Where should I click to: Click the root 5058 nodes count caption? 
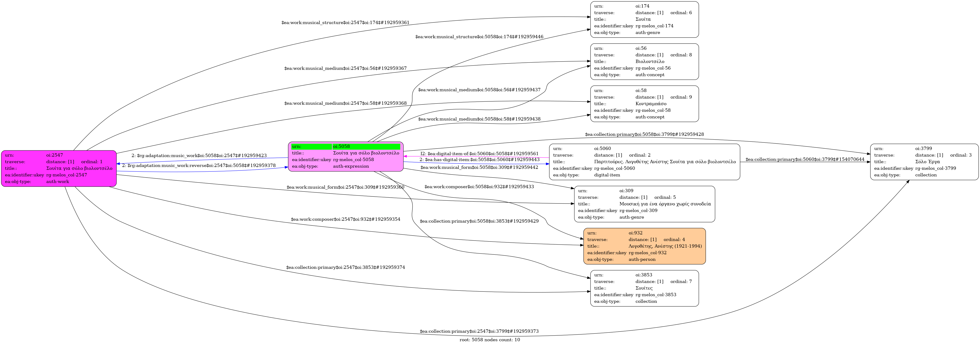(489, 340)
